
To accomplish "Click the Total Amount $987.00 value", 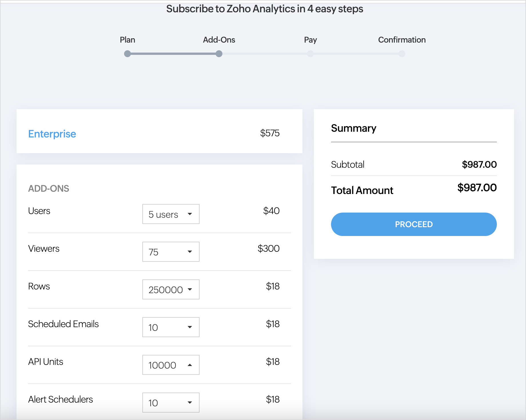I will tap(477, 188).
